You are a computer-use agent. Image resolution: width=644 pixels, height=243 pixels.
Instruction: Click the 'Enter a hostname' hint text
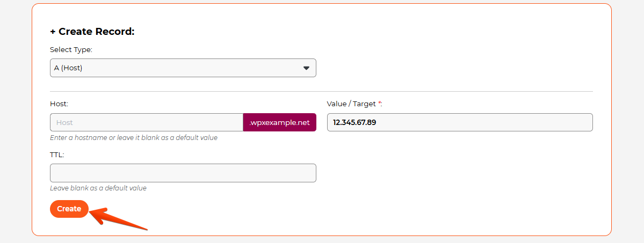tap(133, 138)
